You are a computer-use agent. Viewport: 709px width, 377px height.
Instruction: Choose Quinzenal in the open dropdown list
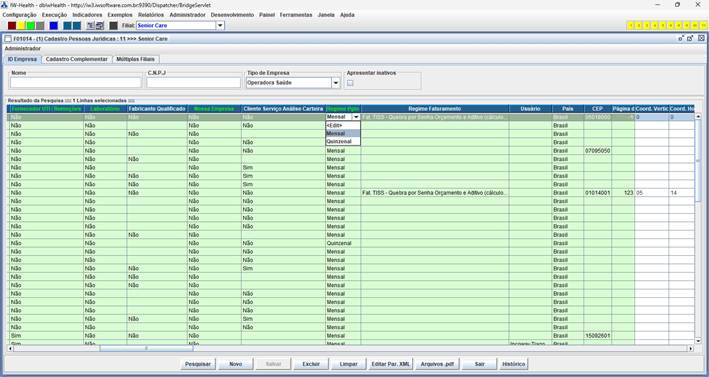(343, 141)
